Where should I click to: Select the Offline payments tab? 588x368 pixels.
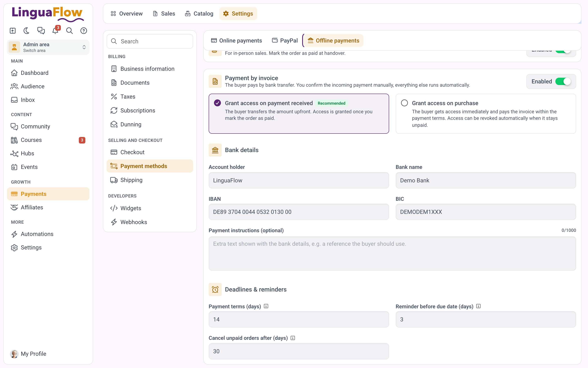click(333, 40)
